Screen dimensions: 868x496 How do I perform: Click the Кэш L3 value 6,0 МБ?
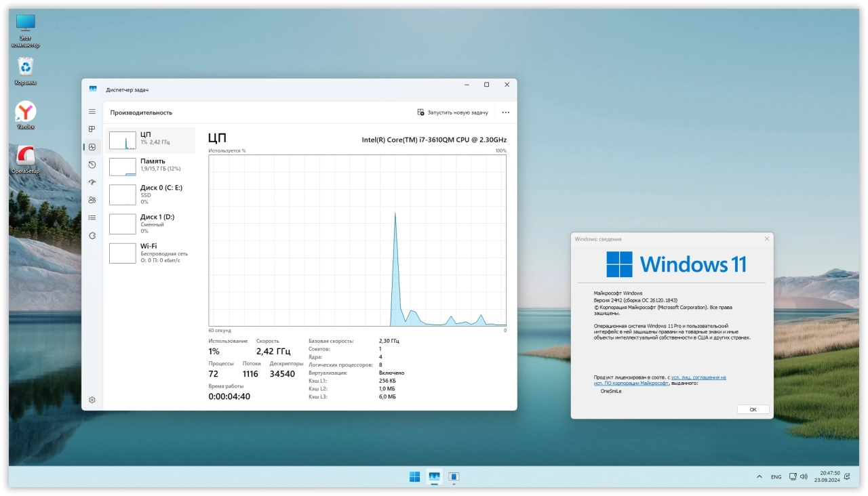click(x=387, y=396)
